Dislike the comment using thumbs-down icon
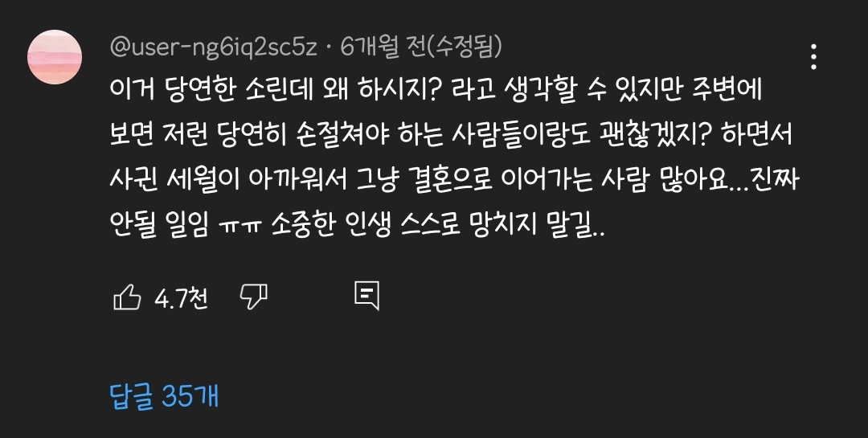868x438 pixels. click(x=253, y=297)
